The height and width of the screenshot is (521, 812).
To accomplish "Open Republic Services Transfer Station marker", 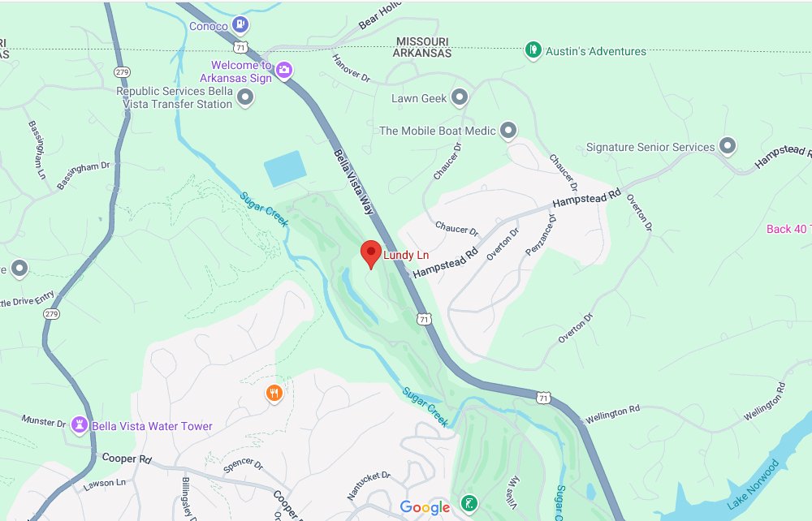I will pos(245,97).
